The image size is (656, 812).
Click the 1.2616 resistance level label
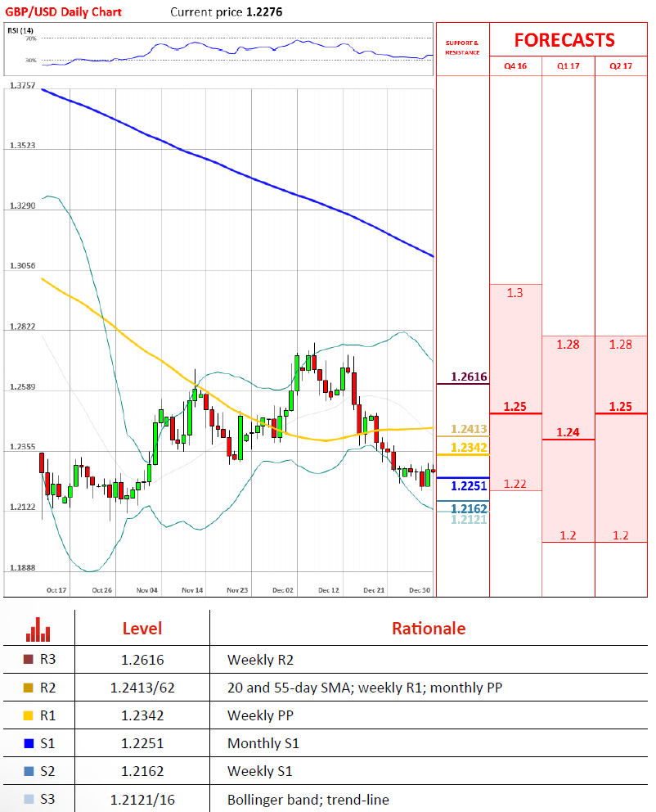469,377
